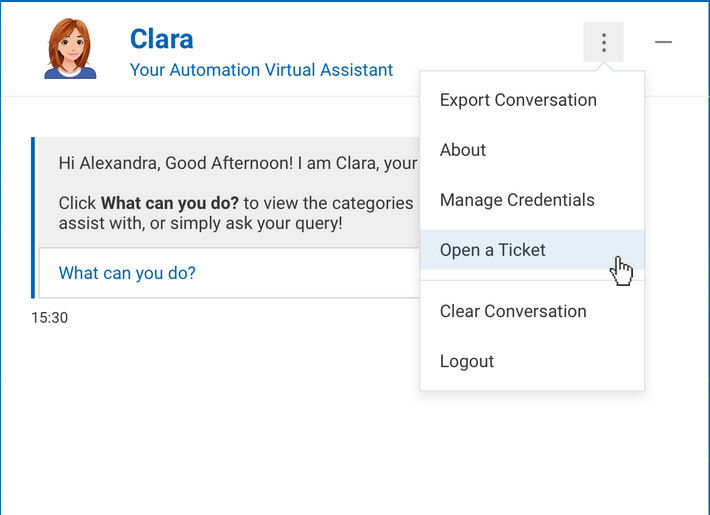Log out via the Logout entry

[467, 361]
